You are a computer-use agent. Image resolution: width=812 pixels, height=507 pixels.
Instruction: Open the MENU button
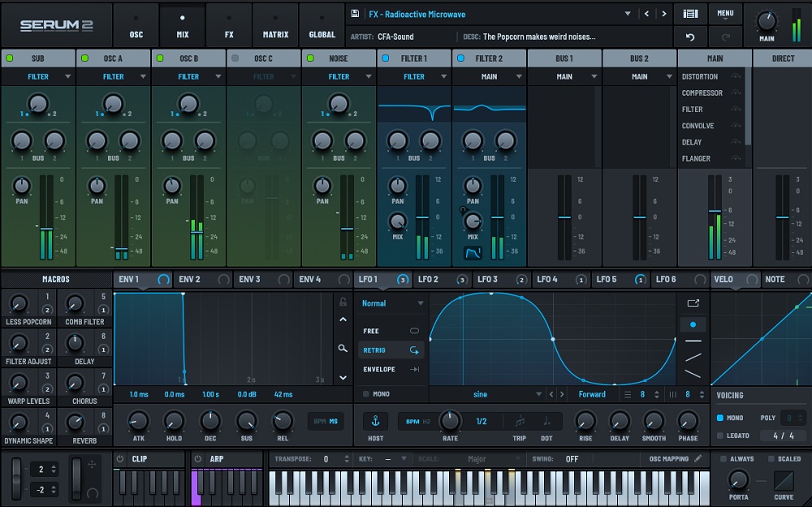(725, 14)
